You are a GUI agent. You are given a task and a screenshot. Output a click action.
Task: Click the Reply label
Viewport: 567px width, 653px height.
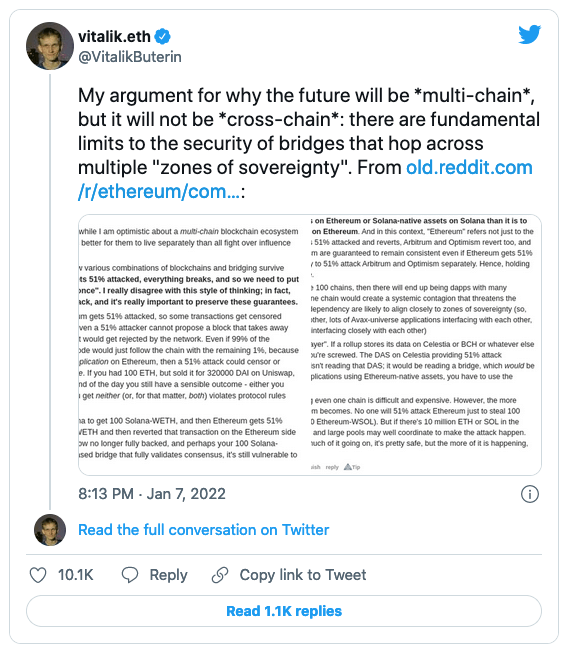coord(168,575)
